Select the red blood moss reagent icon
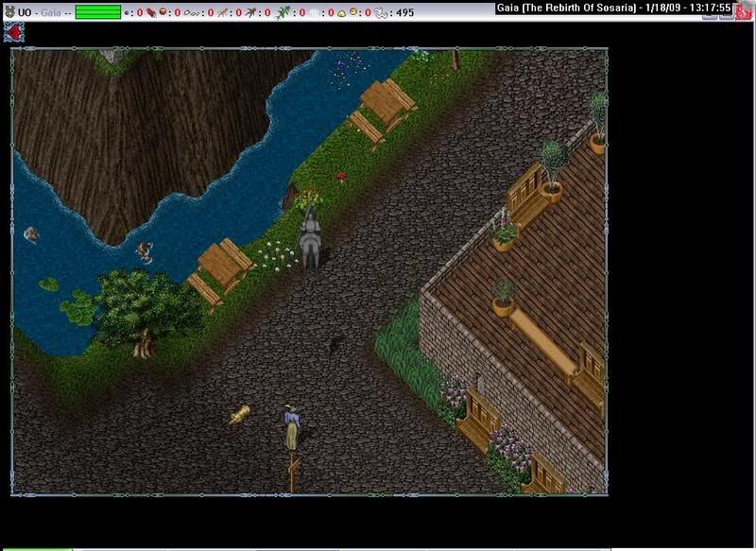This screenshot has width=756, height=551. pos(151,12)
